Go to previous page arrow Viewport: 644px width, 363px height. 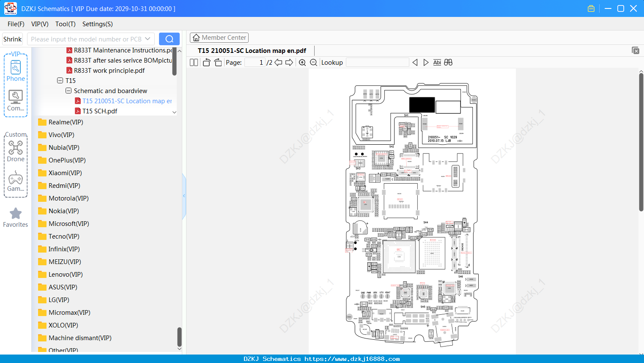(x=278, y=63)
